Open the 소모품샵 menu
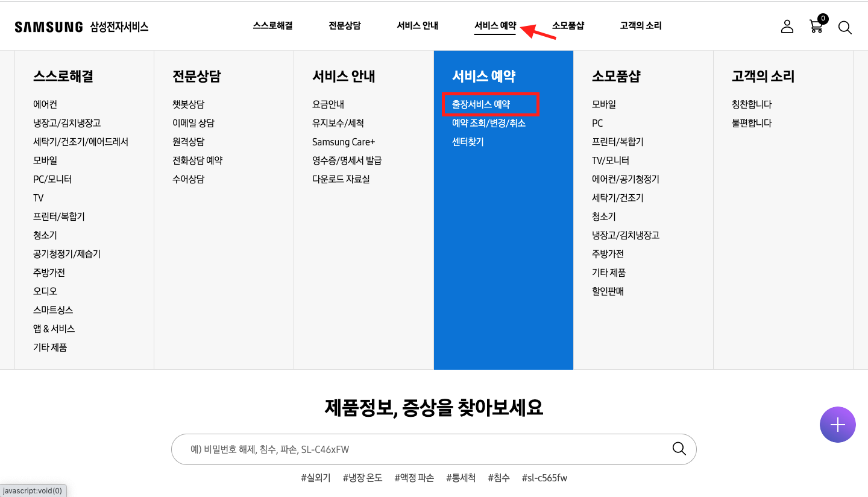This screenshot has width=868, height=497. 568,25
